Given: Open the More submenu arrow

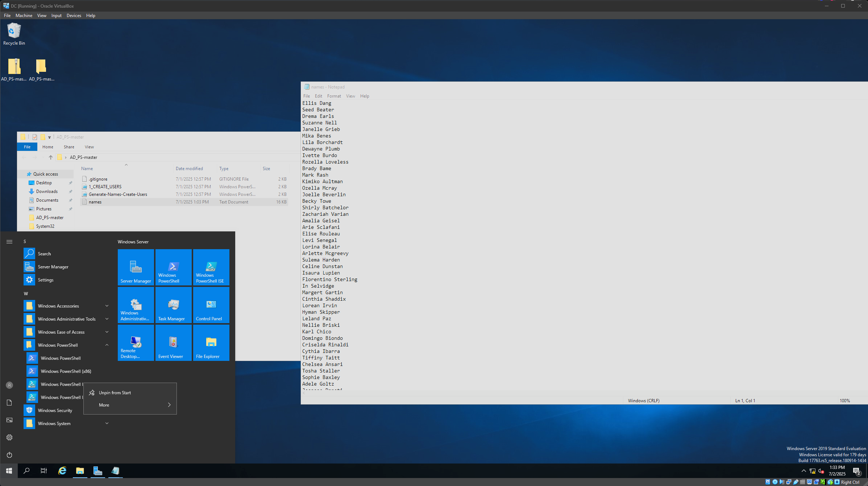Looking at the screenshot, I should 169,405.
